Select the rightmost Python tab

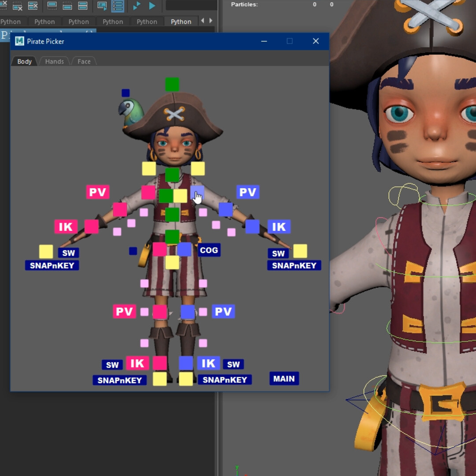181,21
